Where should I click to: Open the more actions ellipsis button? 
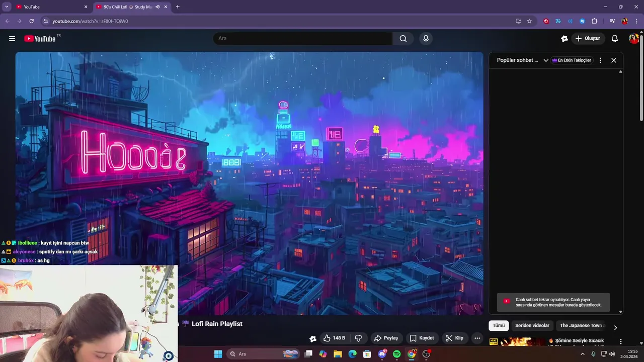pyautogui.click(x=477, y=338)
